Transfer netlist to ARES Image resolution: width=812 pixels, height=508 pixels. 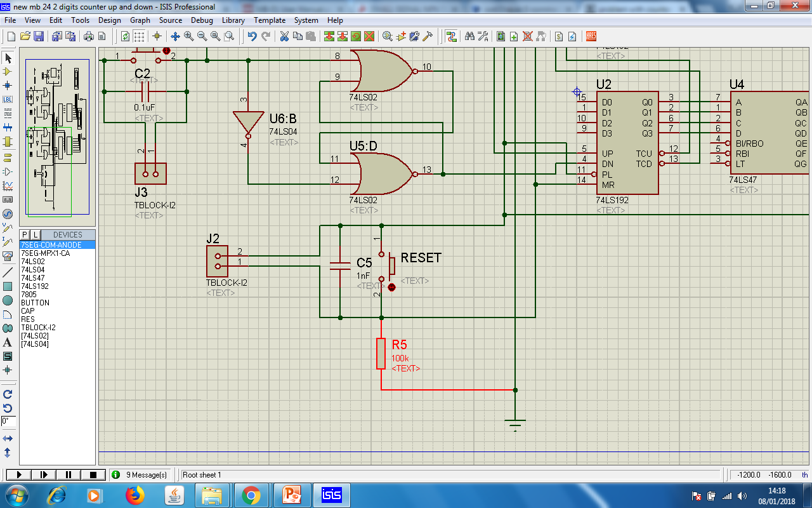click(591, 36)
